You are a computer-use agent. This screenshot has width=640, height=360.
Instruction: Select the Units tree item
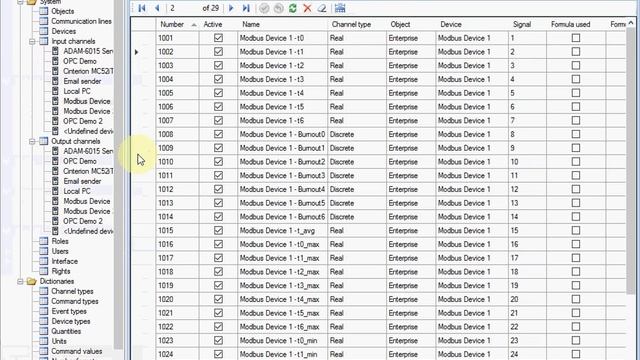tap(59, 341)
